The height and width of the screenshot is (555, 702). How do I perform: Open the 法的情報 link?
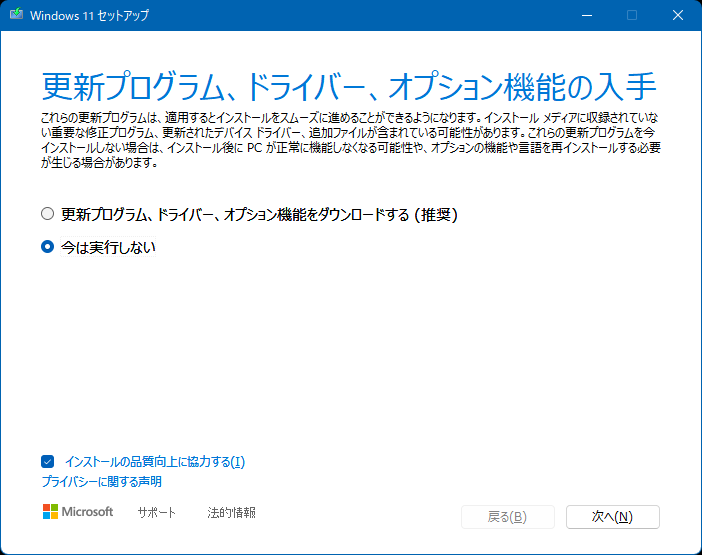(231, 512)
